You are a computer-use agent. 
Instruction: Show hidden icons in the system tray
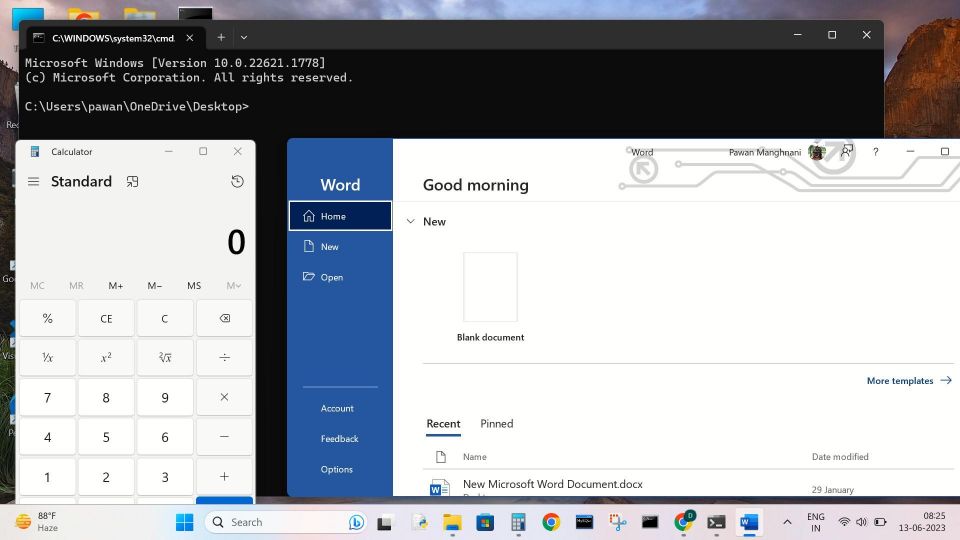coord(786,522)
